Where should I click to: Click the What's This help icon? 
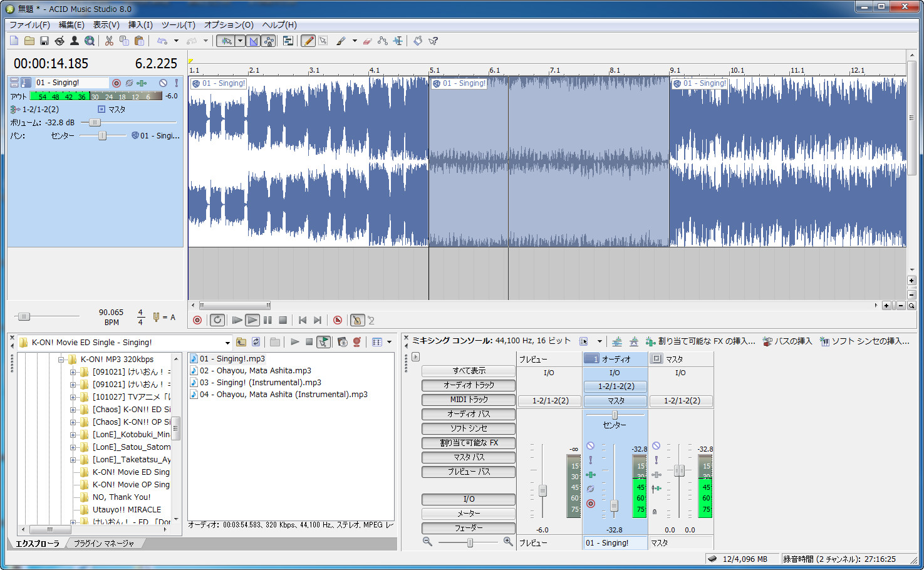click(433, 41)
